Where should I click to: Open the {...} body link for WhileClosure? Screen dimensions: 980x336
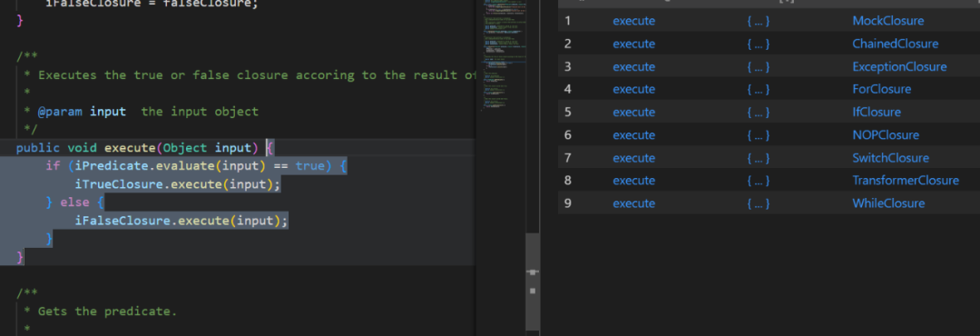tap(758, 203)
